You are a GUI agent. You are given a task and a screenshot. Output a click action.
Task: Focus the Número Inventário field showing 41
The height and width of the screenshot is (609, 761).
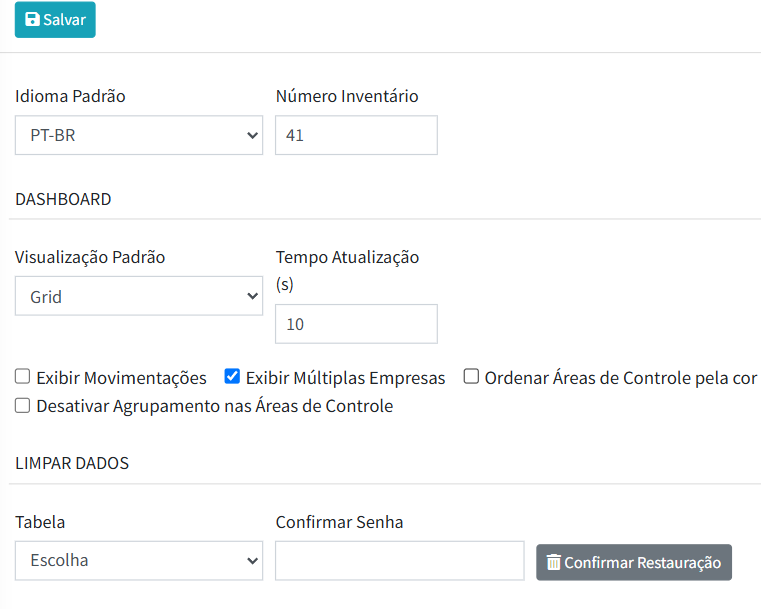point(356,136)
